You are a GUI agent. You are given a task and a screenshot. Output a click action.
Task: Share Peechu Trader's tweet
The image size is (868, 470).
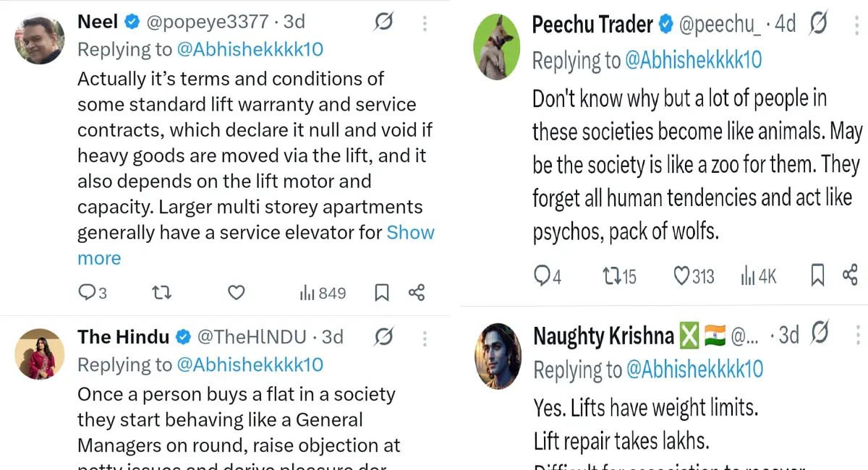pyautogui.click(x=851, y=275)
